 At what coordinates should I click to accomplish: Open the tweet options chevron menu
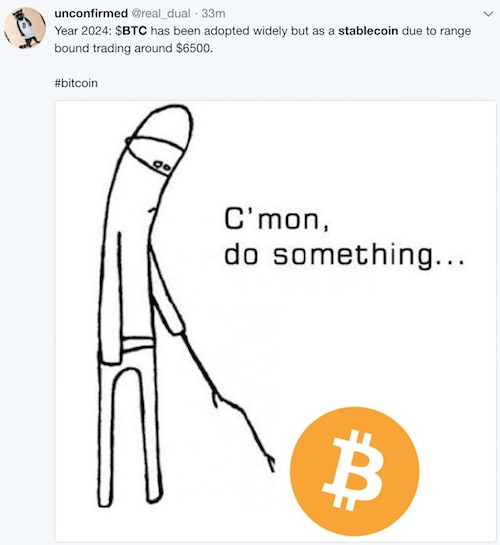pyautogui.click(x=488, y=14)
